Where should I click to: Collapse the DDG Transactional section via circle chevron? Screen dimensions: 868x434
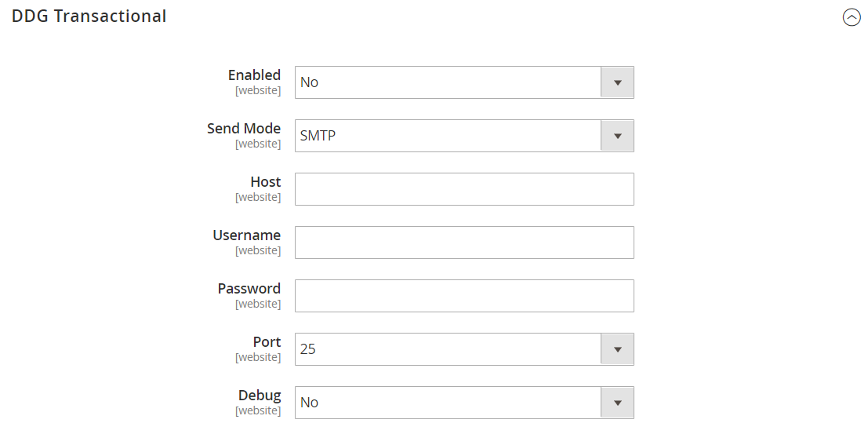tap(852, 18)
